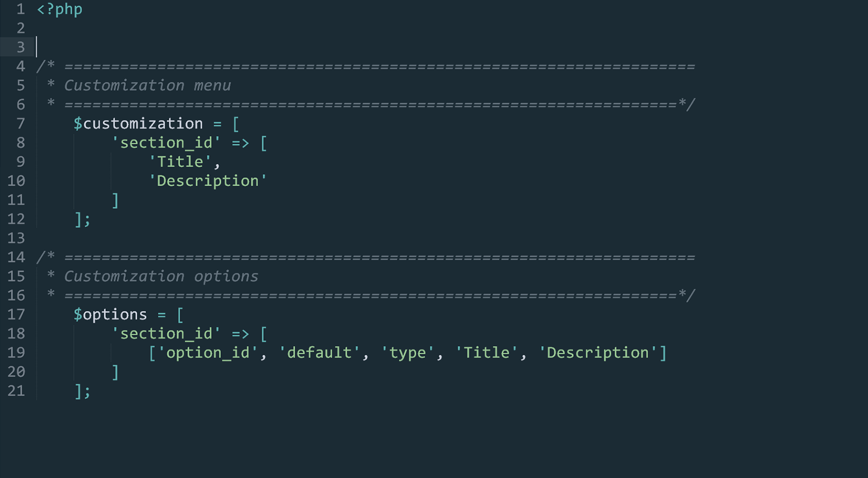Click the 'Customization menu' comment text
This screenshot has height=478, width=868.
click(x=148, y=86)
